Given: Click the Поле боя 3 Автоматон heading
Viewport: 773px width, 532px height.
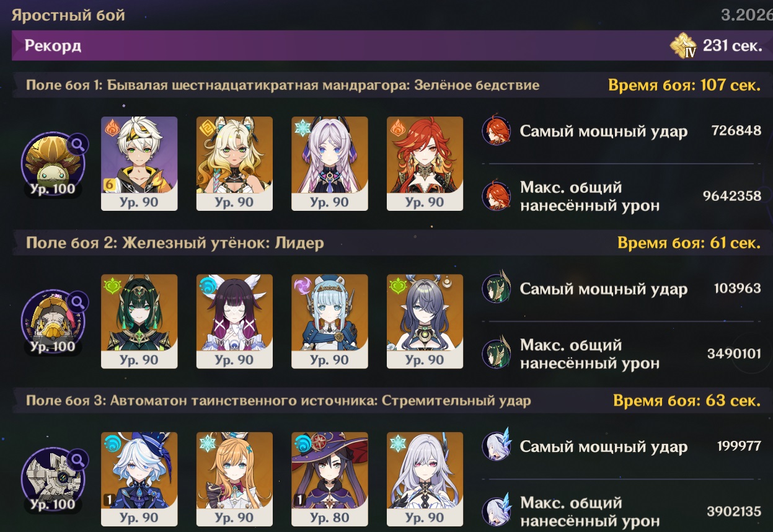Looking at the screenshot, I should point(278,401).
